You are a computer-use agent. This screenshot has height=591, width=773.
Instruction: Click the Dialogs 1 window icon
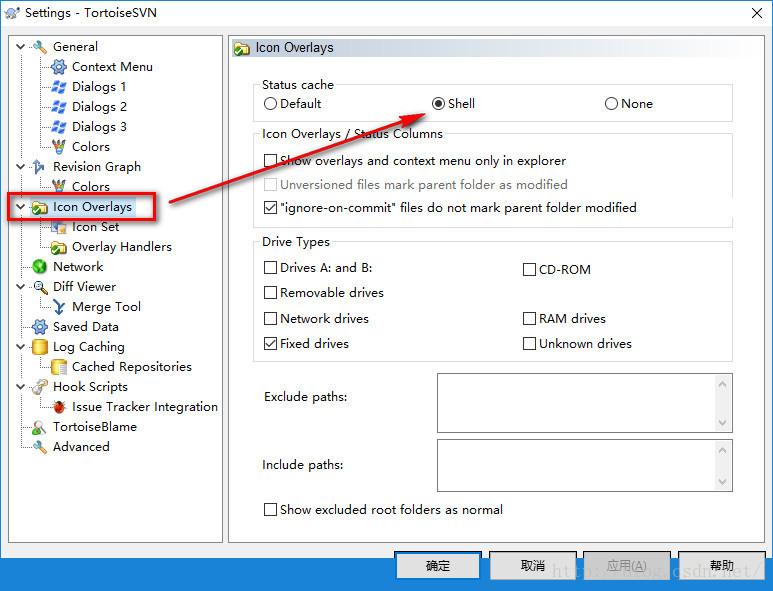pyautogui.click(x=59, y=87)
